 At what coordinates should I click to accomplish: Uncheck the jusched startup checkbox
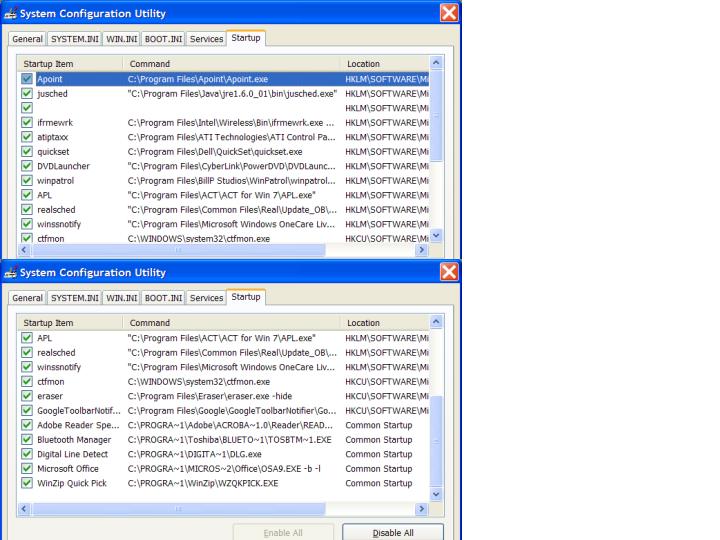tap(27, 94)
